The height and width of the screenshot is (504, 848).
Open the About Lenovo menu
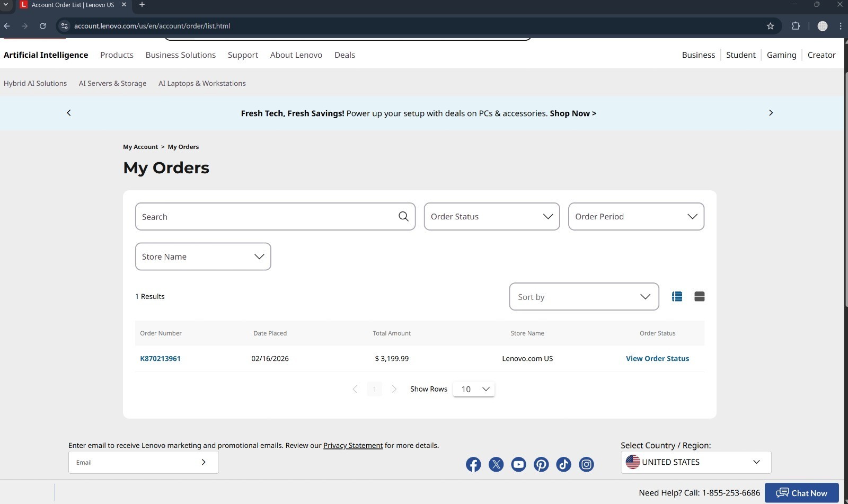296,55
